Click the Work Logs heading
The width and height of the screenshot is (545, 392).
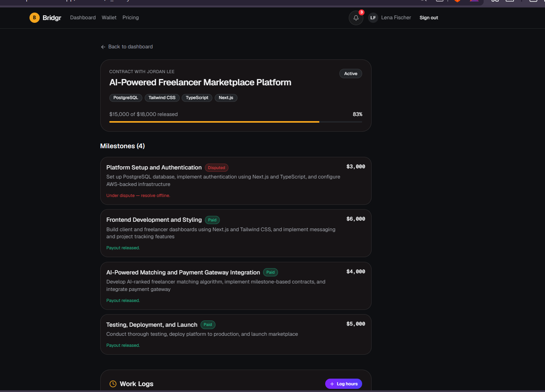(x=136, y=384)
